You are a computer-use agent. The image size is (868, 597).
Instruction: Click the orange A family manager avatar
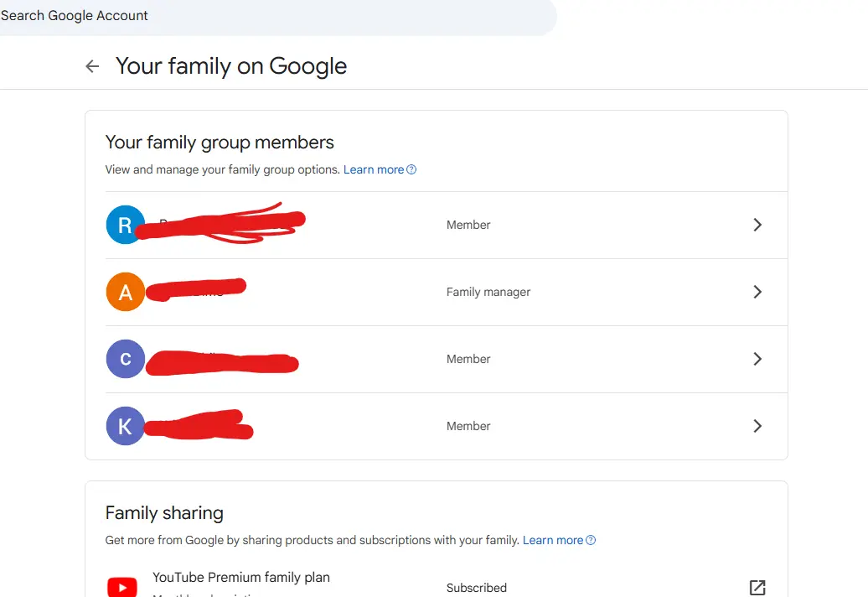126,292
